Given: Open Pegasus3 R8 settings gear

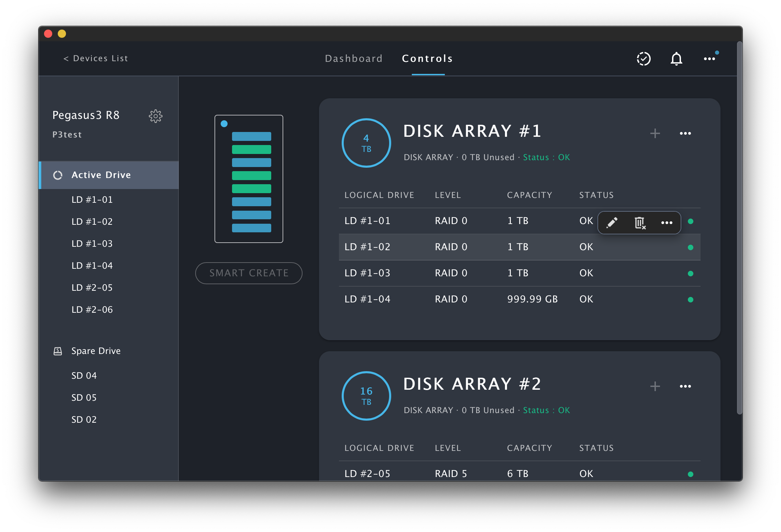Looking at the screenshot, I should pyautogui.click(x=155, y=116).
